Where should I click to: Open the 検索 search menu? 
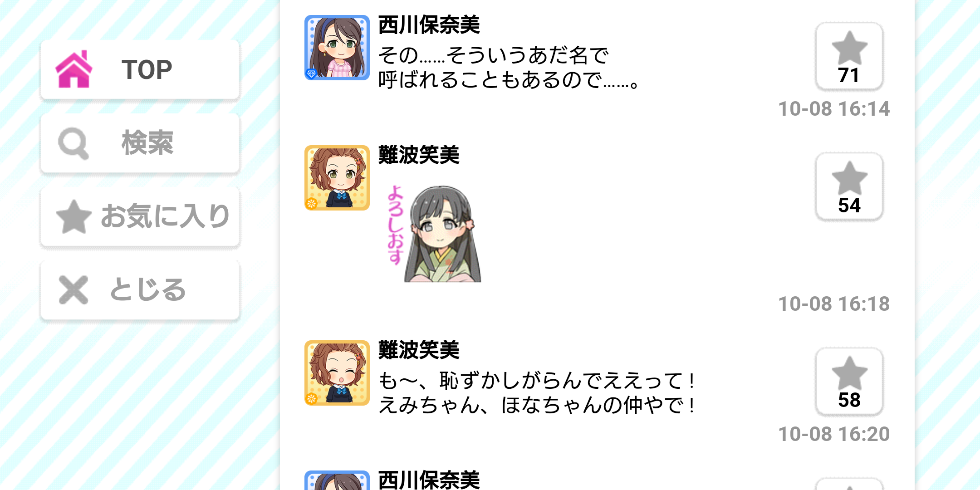point(140,143)
